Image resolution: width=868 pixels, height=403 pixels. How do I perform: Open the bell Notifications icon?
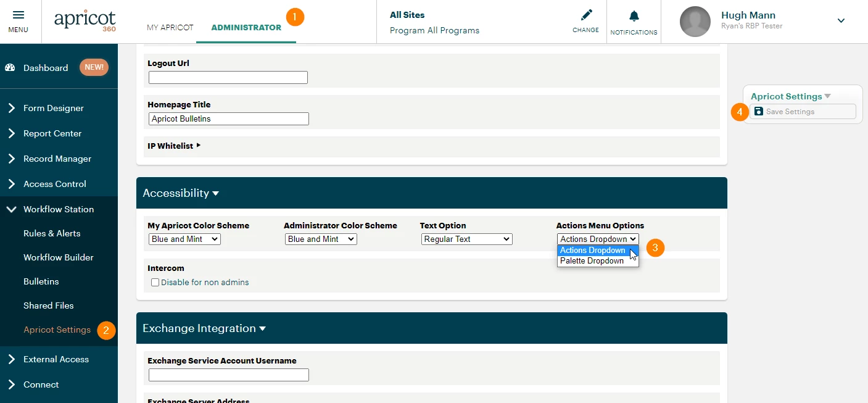pos(634,16)
